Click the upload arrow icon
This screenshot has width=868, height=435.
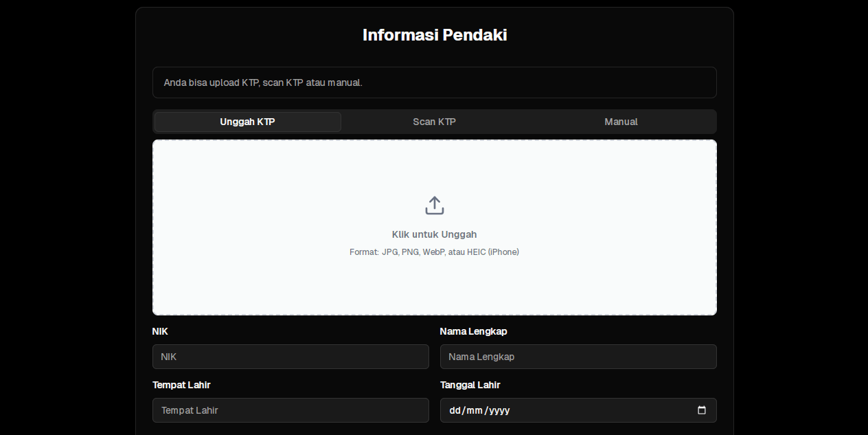coord(434,205)
